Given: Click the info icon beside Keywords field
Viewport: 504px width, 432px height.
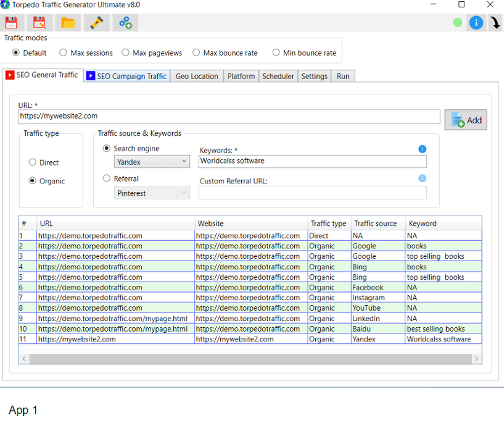Looking at the screenshot, I should [422, 149].
